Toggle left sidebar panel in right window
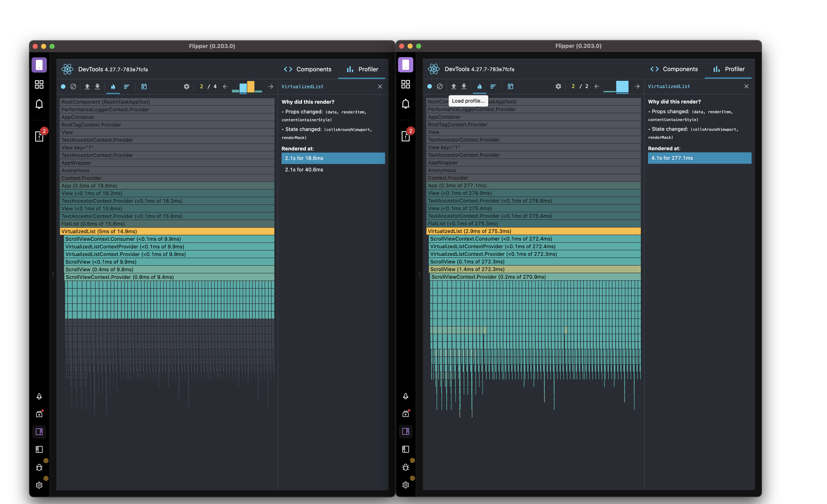The width and height of the screenshot is (827, 504). 405,449
